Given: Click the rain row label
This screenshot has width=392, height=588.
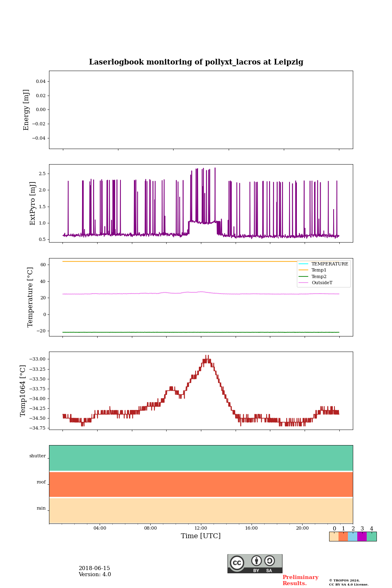Looking at the screenshot, I should 41,508.
